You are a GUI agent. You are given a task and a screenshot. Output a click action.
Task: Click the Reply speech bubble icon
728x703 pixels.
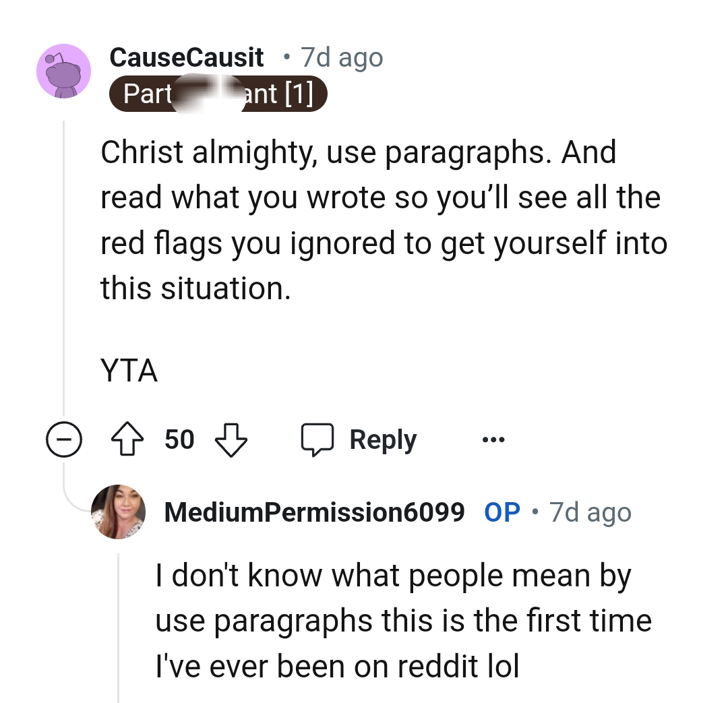[317, 439]
